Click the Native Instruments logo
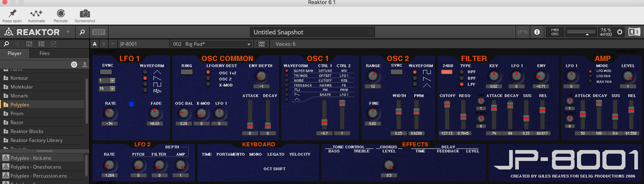Screen dimensions: 644x184 (634, 32)
